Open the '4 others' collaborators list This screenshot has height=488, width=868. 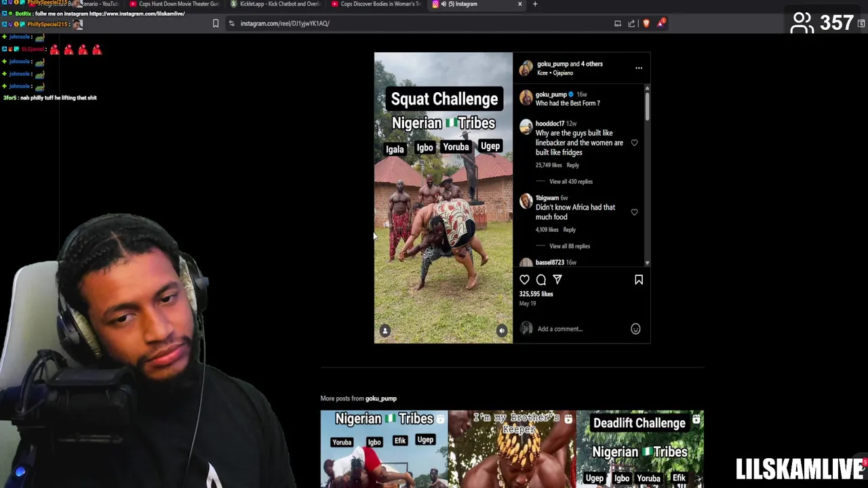(591, 64)
